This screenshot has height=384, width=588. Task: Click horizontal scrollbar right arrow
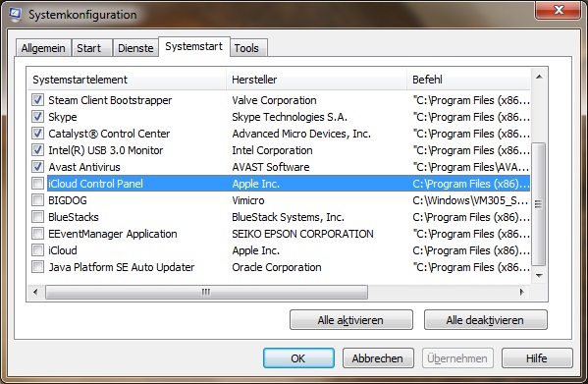click(521, 292)
